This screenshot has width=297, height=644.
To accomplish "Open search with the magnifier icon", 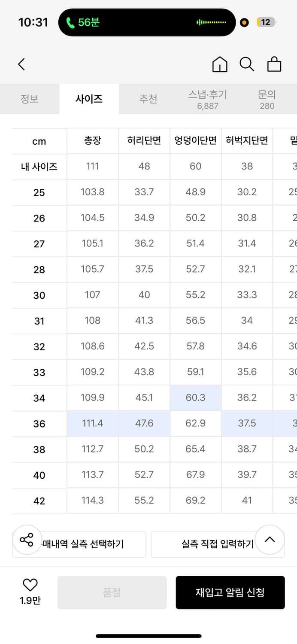I will [x=247, y=64].
